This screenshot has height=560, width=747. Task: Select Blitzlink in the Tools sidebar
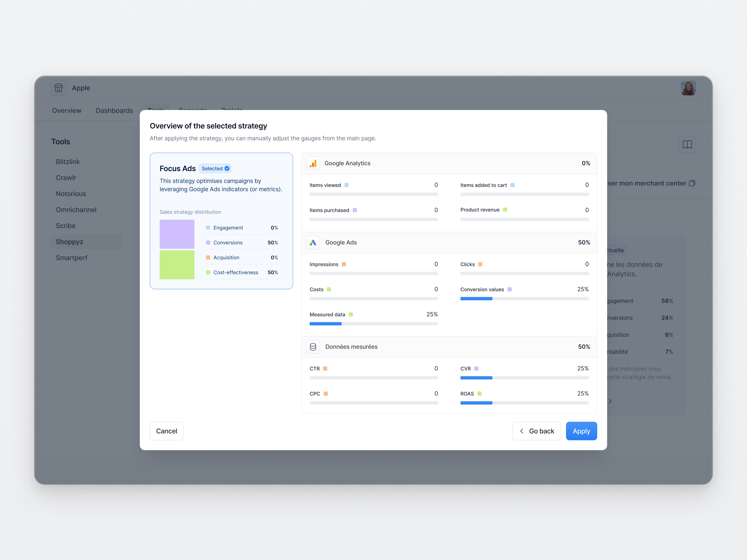68,162
